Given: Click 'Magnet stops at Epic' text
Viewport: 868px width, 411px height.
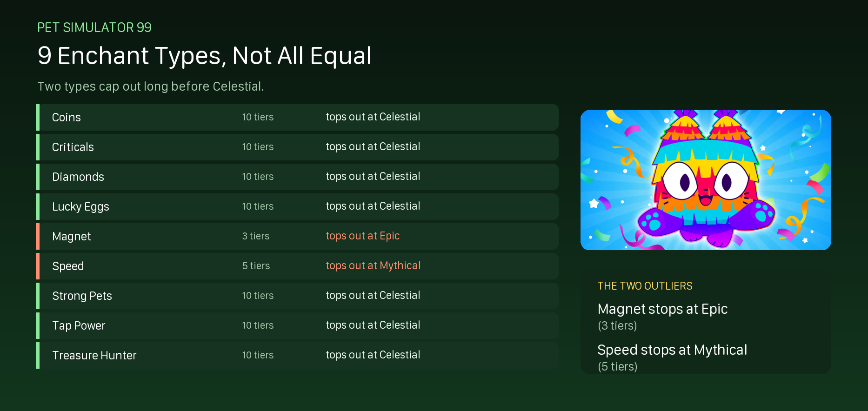Looking at the screenshot, I should tap(662, 309).
